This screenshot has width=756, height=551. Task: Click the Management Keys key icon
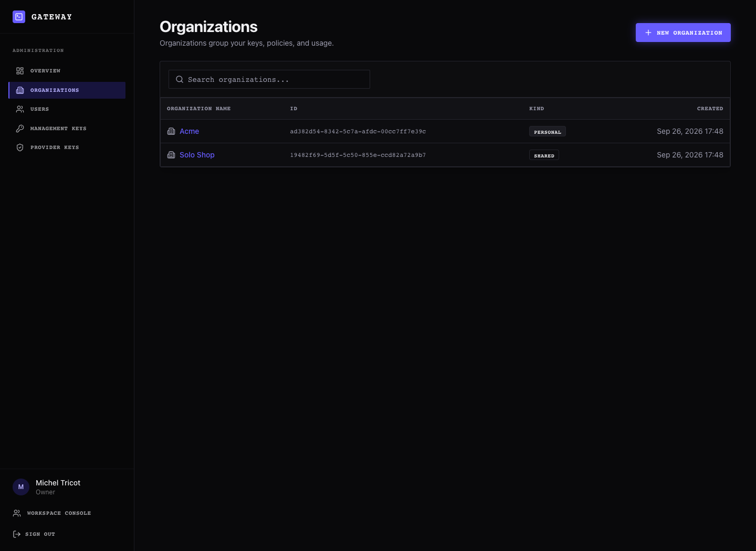point(20,129)
